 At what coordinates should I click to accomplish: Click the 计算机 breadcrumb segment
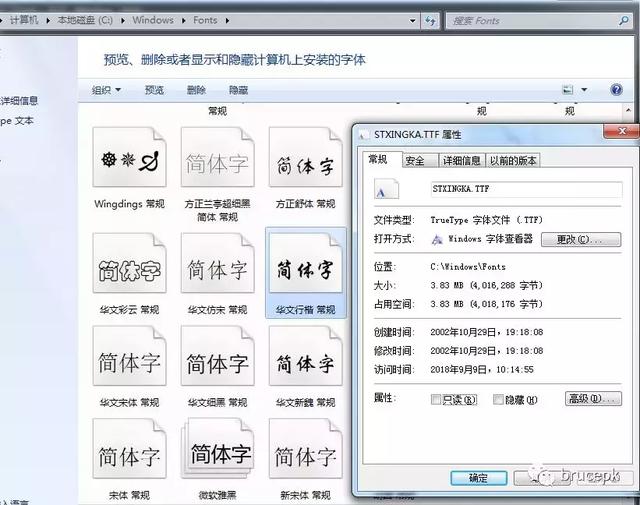[x=24, y=20]
